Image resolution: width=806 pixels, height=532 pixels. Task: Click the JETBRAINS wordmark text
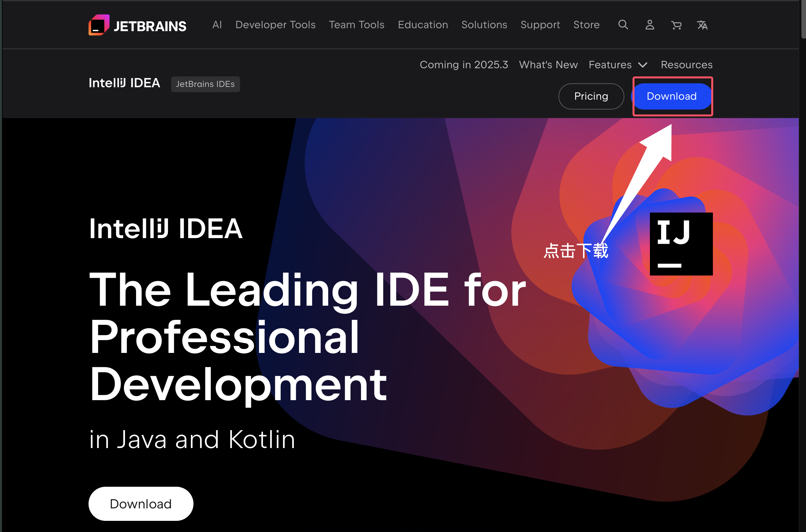point(150,27)
